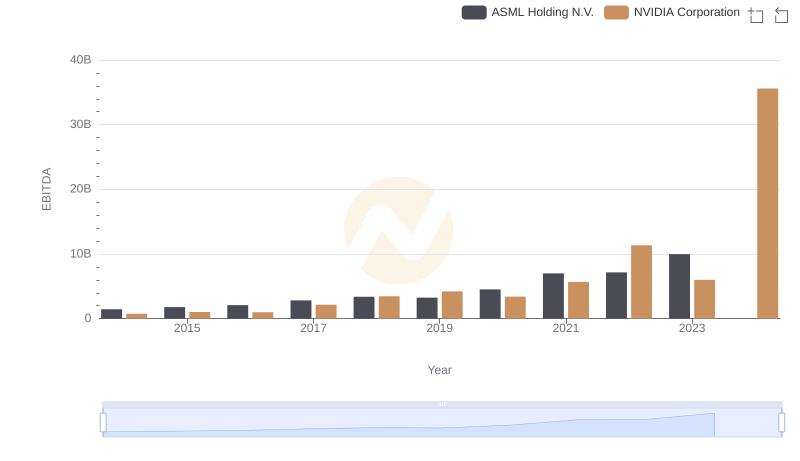Click the area zoom tool icon

click(x=756, y=15)
